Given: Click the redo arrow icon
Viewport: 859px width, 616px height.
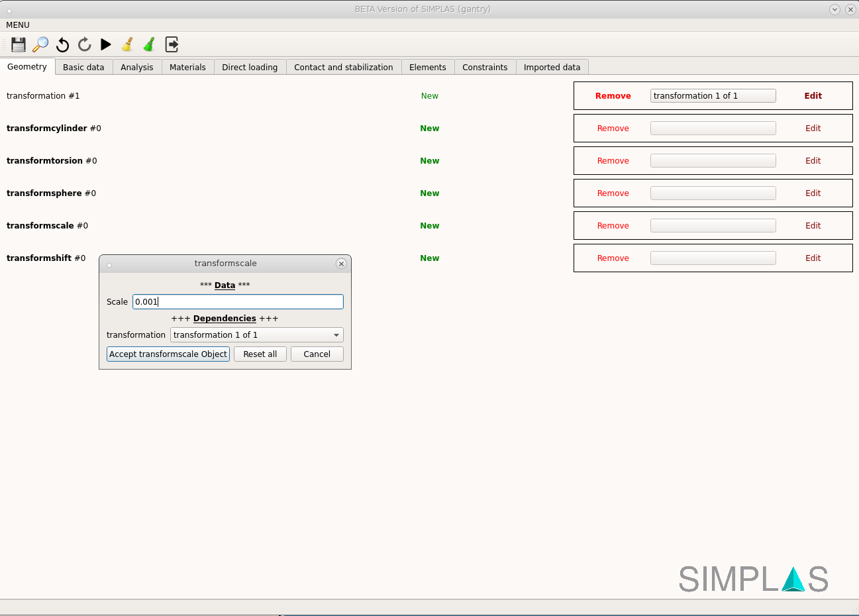Looking at the screenshot, I should 84,44.
